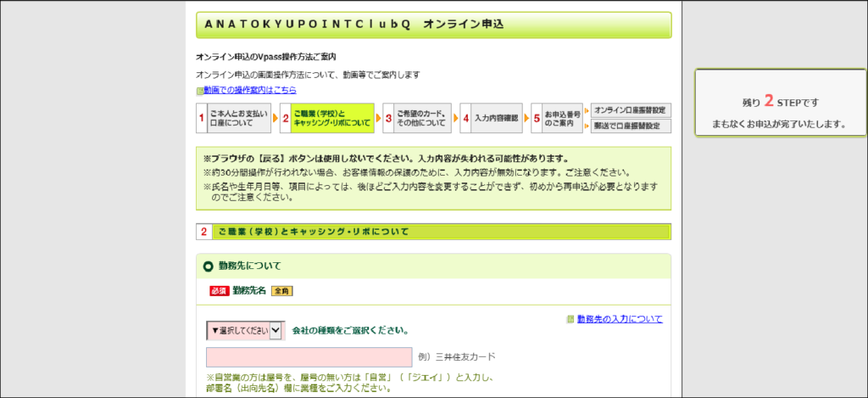The image size is (868, 398).
Task: Select step 2 ご職業(学校)とキャッシング・リボについて
Action: [x=327, y=118]
